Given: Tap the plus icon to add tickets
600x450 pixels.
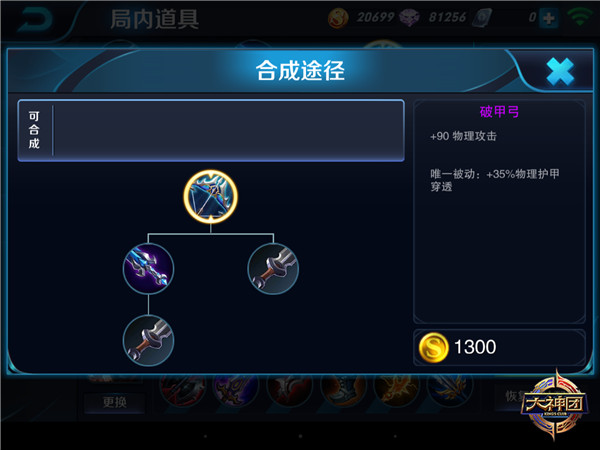Looking at the screenshot, I should [549, 18].
